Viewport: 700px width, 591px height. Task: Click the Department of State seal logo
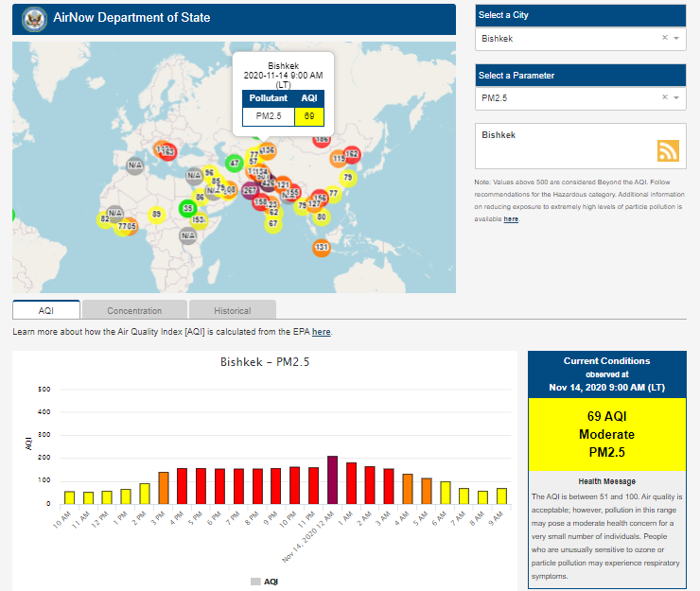(x=33, y=18)
